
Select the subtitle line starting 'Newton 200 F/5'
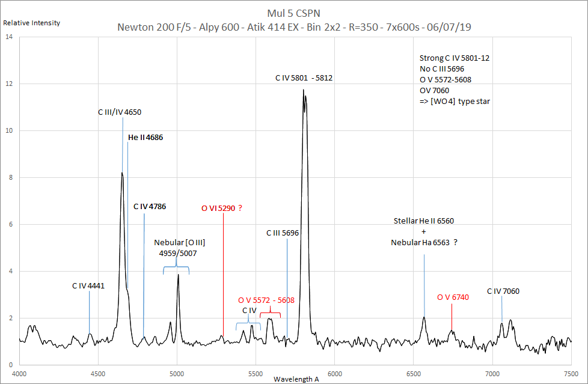(294, 27)
